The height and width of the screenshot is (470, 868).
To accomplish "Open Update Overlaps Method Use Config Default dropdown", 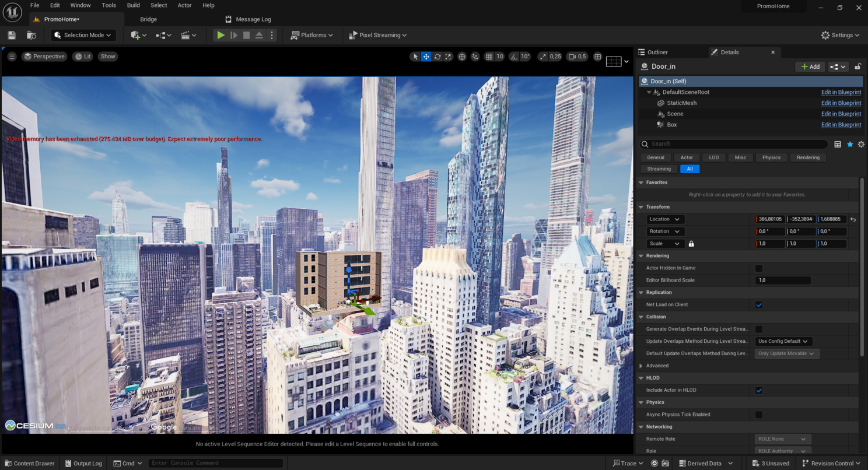I will point(783,341).
